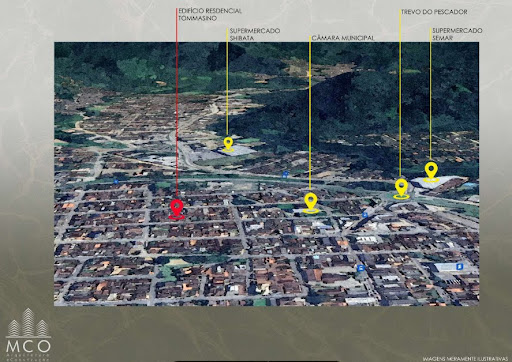This screenshot has height=362, width=512.
Task: Click the blue marker on highway near center
Action: click(x=285, y=174)
